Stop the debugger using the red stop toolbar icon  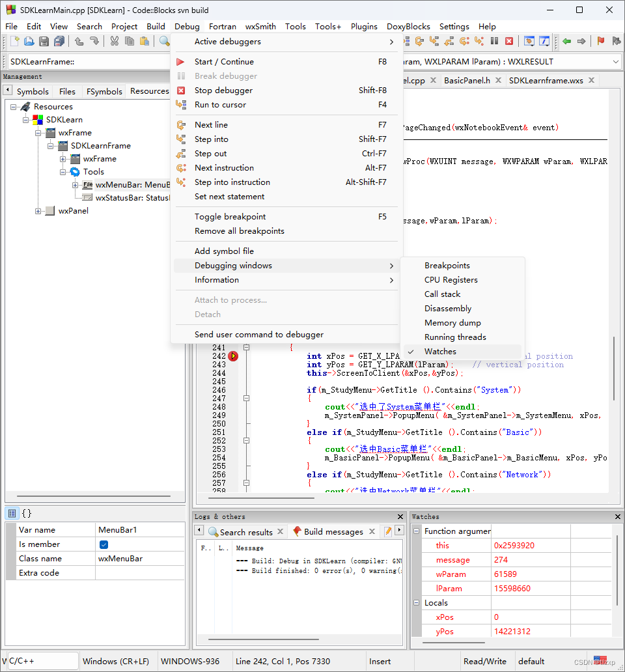pyautogui.click(x=509, y=41)
